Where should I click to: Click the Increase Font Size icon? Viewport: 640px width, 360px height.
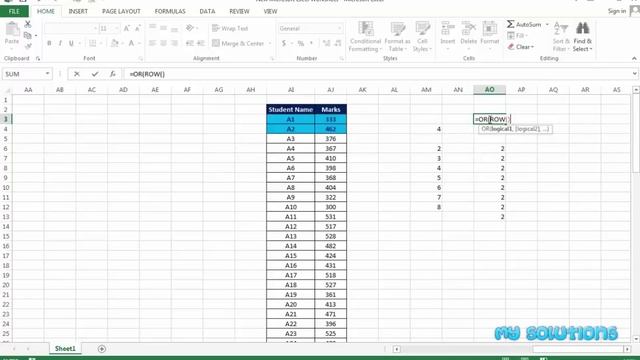[x=127, y=29]
